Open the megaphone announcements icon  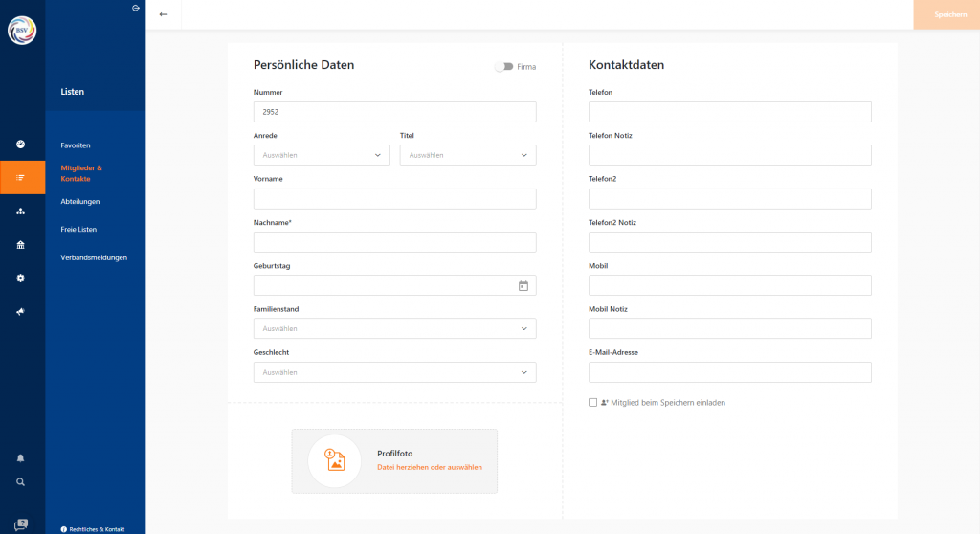[21, 312]
